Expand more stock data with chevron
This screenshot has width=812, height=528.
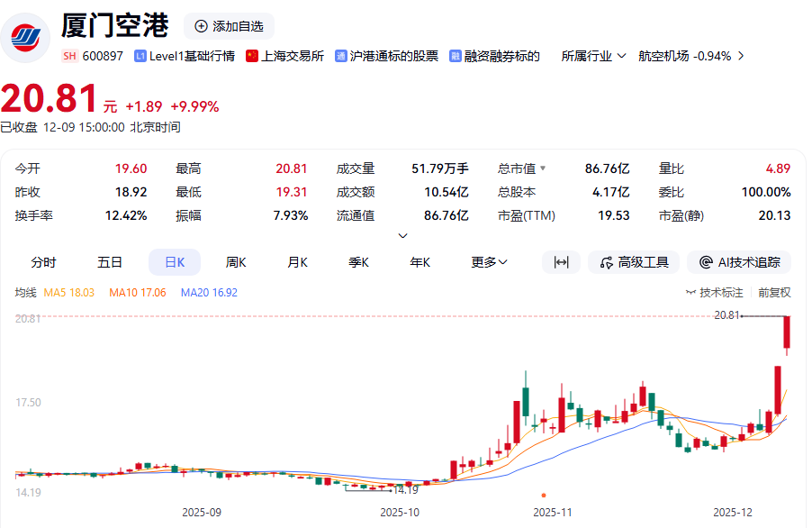(402, 236)
